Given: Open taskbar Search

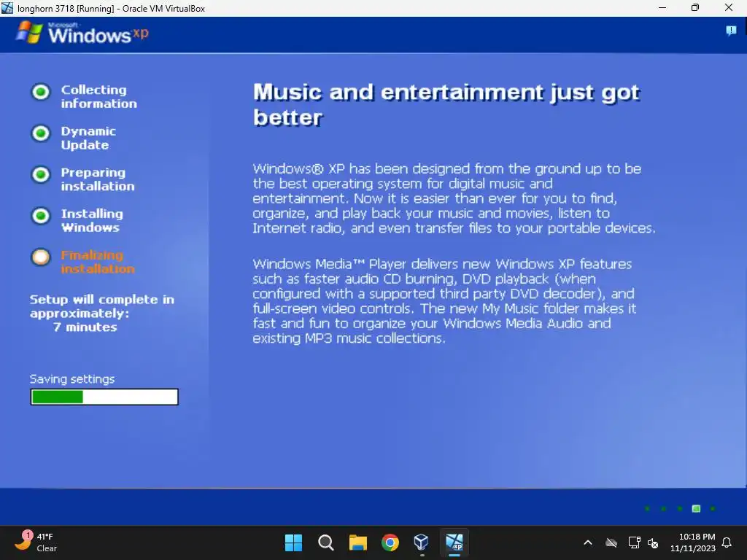Looking at the screenshot, I should (x=326, y=542).
